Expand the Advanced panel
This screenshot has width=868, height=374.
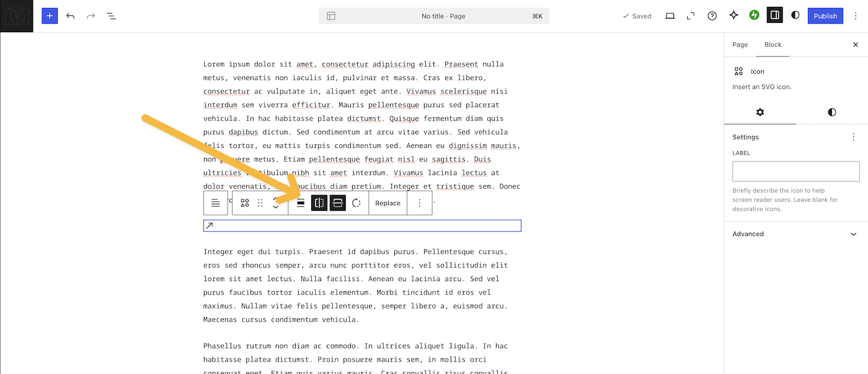point(796,234)
